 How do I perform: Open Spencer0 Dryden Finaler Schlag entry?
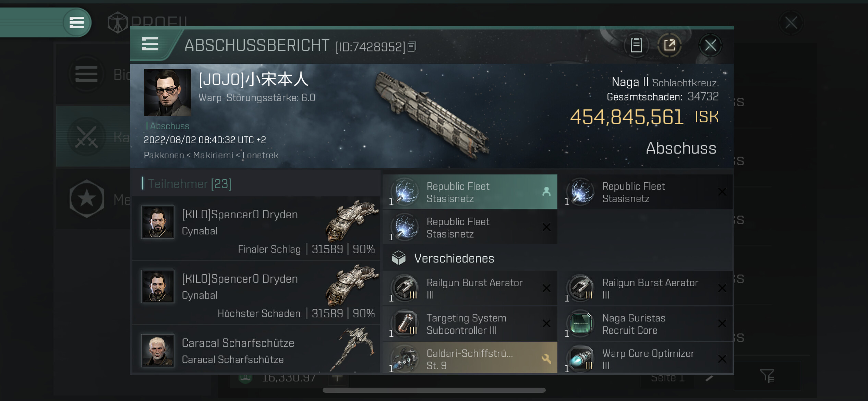[x=256, y=228]
